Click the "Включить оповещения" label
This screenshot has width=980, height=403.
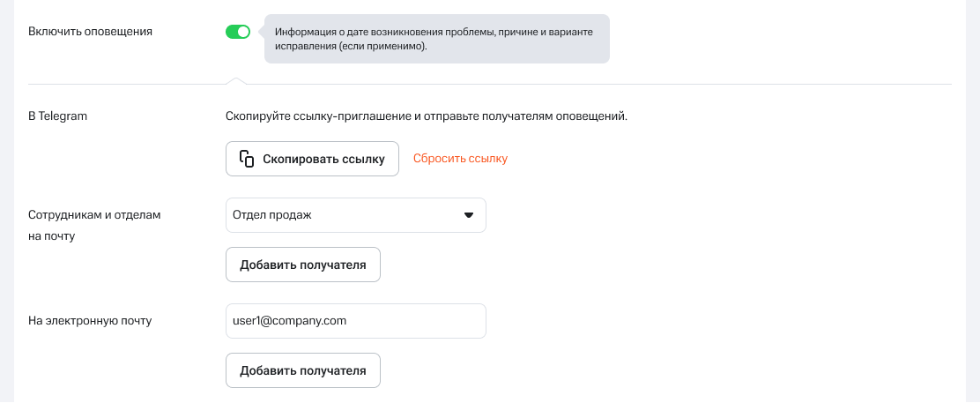click(91, 32)
